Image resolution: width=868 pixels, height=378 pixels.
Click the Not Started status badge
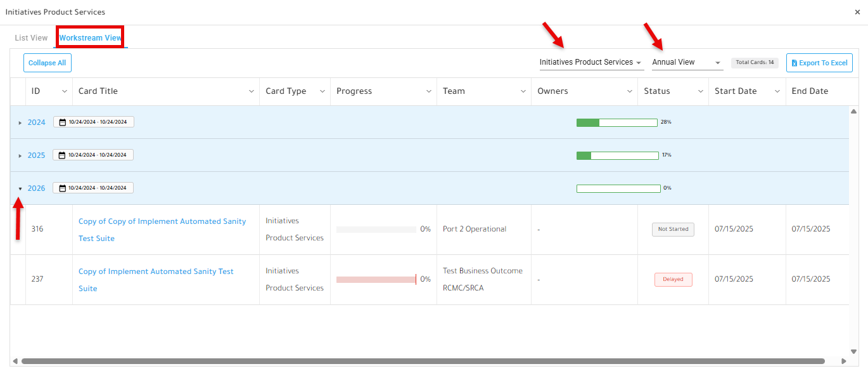tap(673, 230)
